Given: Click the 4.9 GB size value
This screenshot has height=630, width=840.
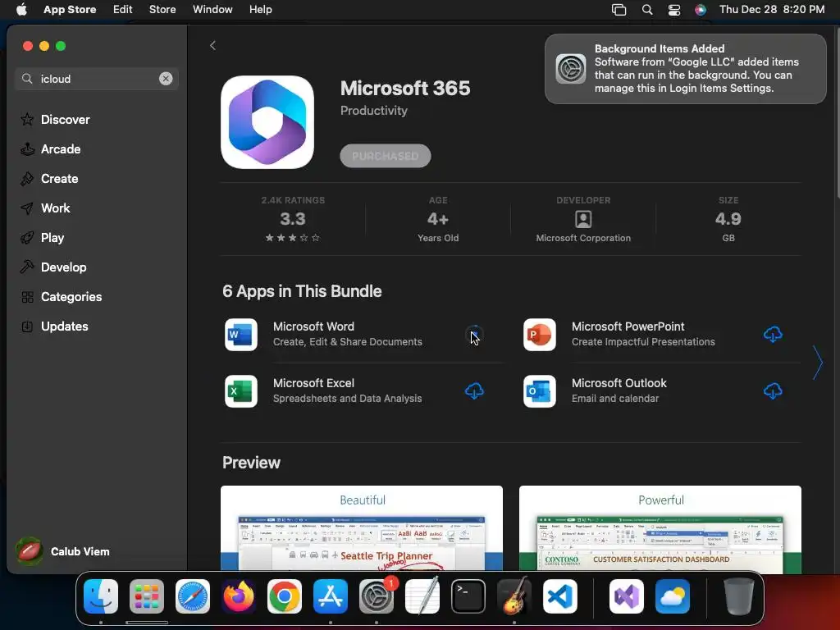Looking at the screenshot, I should click(x=728, y=219).
